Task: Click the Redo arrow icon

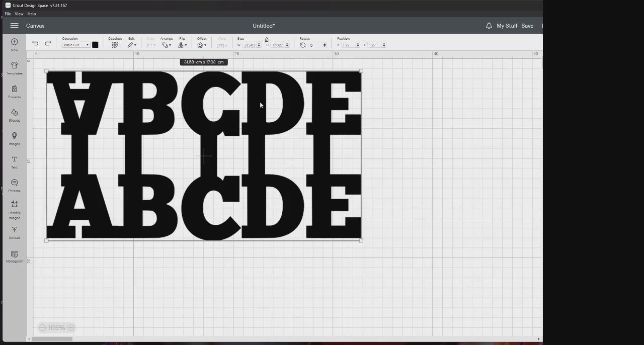Action: tap(48, 44)
